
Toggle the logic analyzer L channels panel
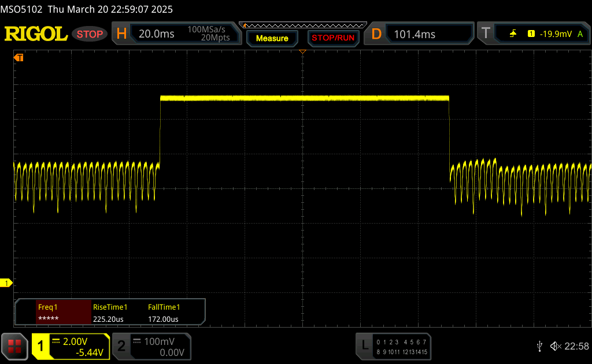(x=364, y=346)
